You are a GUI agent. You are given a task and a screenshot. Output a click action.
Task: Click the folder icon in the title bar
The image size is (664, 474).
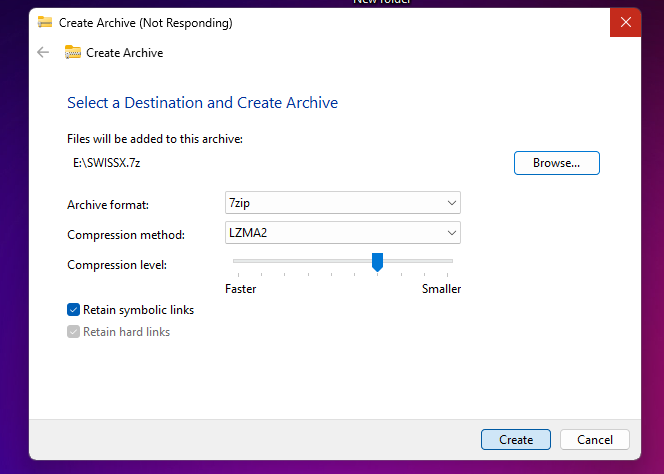(45, 22)
